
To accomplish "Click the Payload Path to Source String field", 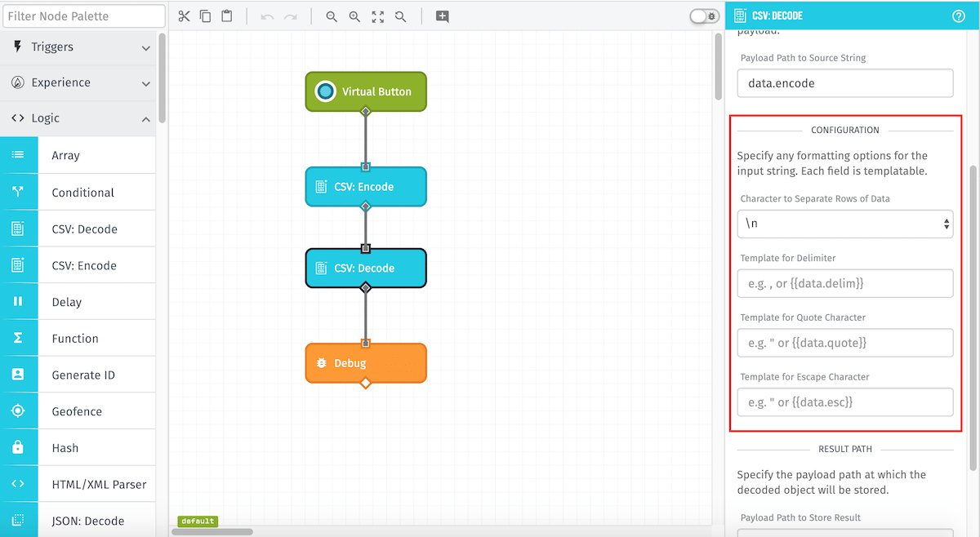I will point(845,83).
